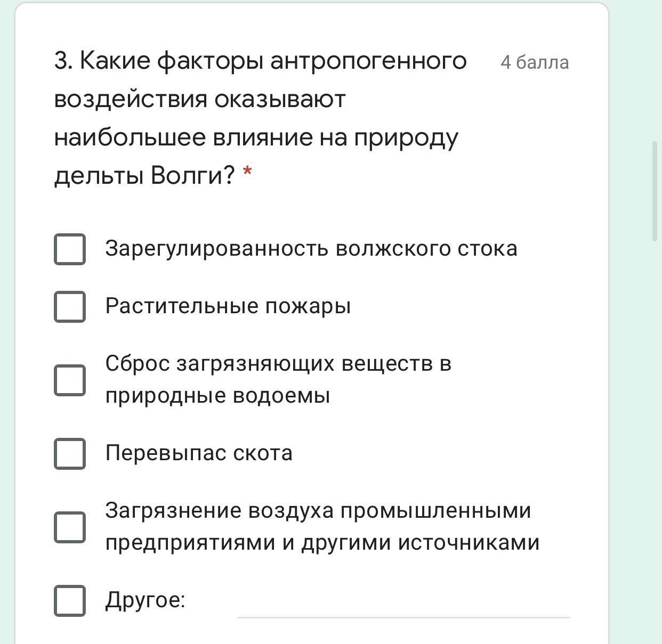Click the Растительные пожары option label
The height and width of the screenshot is (644, 662).
click(228, 306)
